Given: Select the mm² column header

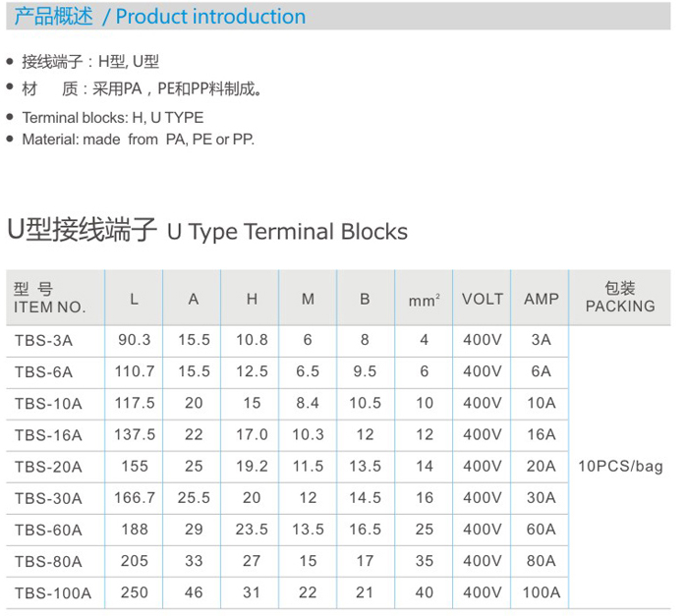Looking at the screenshot, I should pos(424,300).
